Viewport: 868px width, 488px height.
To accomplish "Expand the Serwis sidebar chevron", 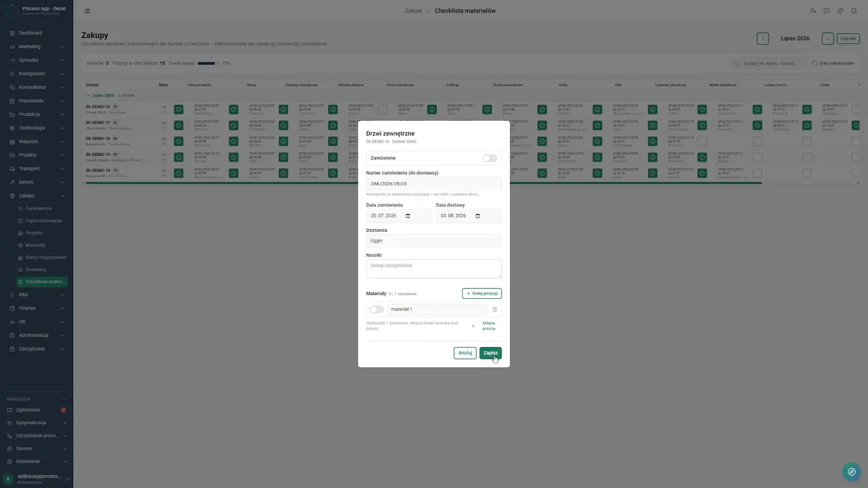I will (x=62, y=182).
